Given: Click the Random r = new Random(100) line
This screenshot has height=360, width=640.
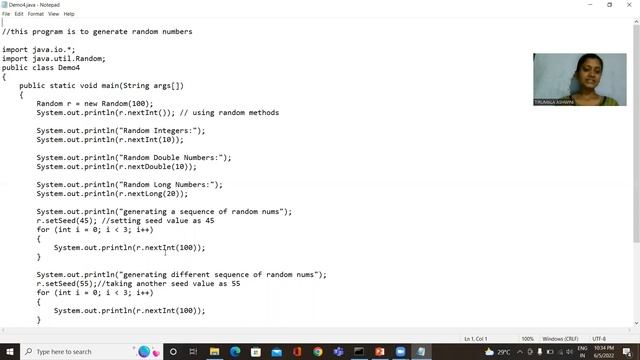Looking at the screenshot, I should 95,104.
